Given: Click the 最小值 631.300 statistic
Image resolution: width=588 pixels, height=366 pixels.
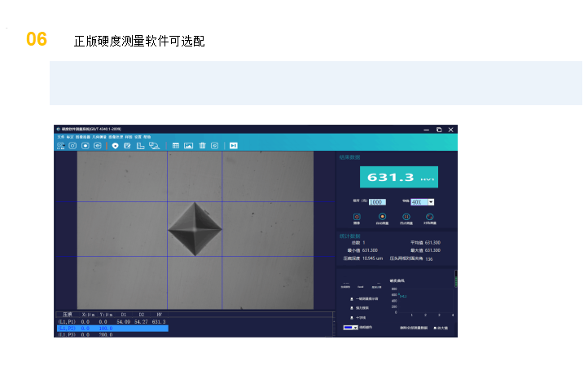Looking at the screenshot, I should 362,250.
